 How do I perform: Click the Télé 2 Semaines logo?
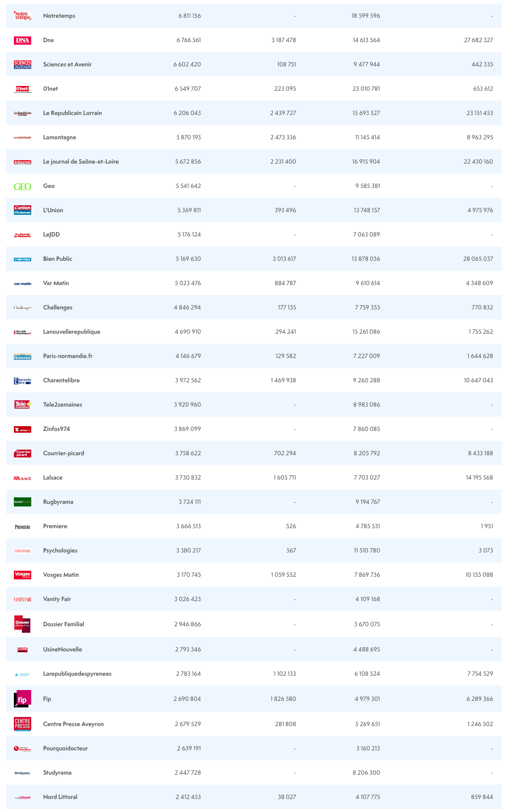pos(22,405)
